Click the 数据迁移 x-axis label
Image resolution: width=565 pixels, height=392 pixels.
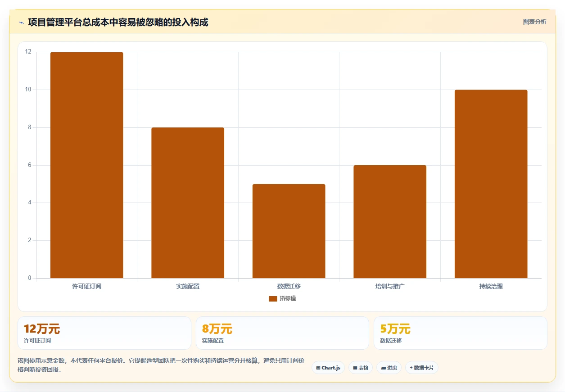tap(289, 286)
